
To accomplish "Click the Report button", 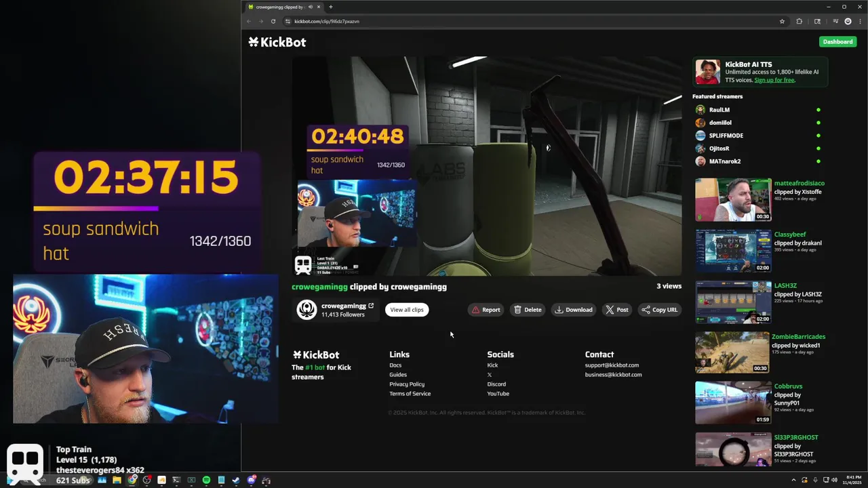I will click(486, 310).
